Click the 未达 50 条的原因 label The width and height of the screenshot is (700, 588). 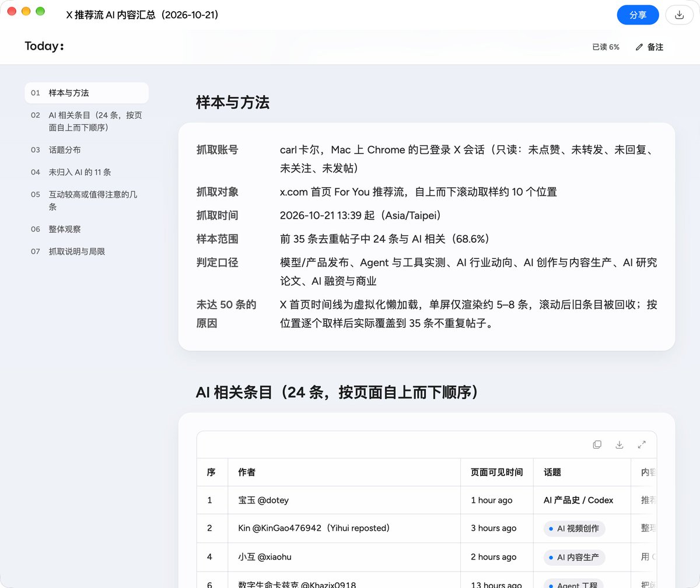[x=226, y=313]
